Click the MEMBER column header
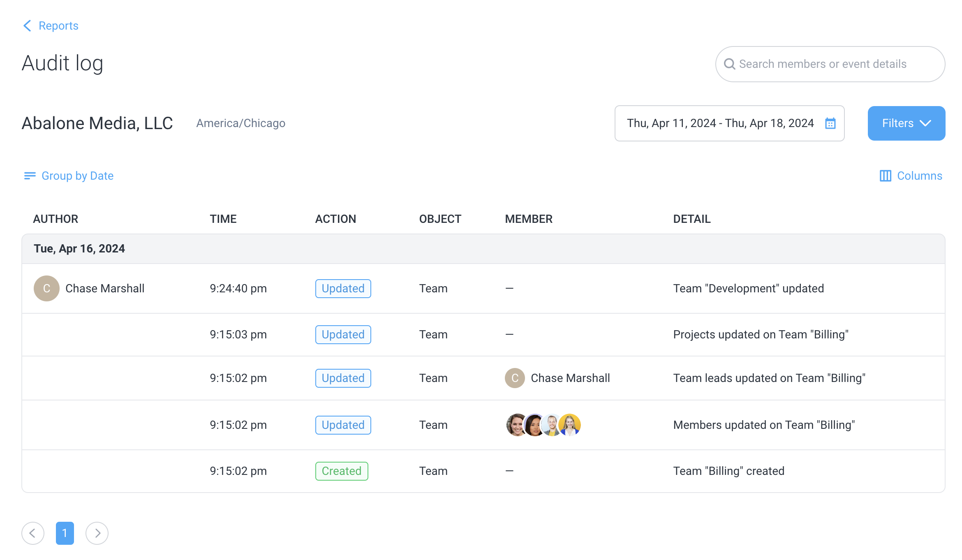This screenshot has width=962, height=560. tap(529, 219)
